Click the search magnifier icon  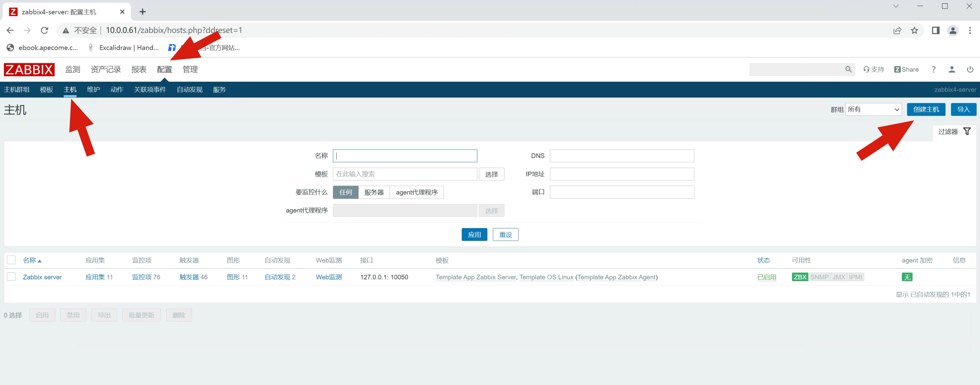click(x=848, y=69)
